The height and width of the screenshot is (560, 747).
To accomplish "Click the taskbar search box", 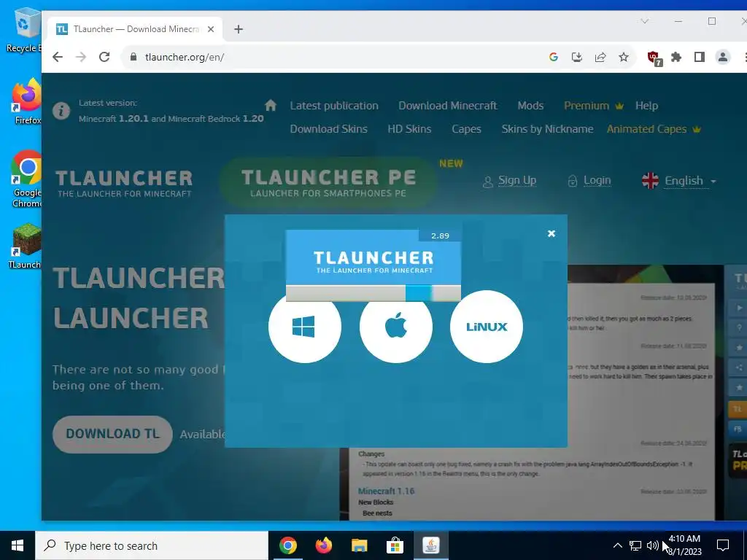I will point(152,545).
